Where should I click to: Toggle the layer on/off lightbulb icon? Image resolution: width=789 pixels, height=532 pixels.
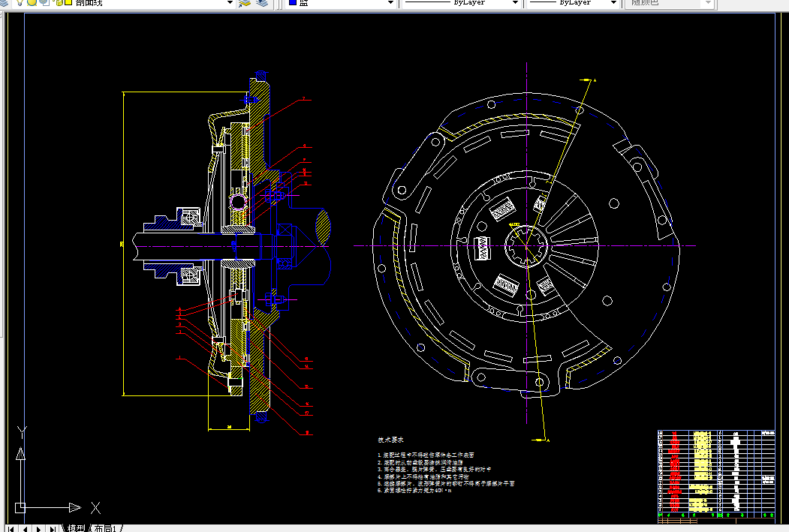pyautogui.click(x=20, y=2)
